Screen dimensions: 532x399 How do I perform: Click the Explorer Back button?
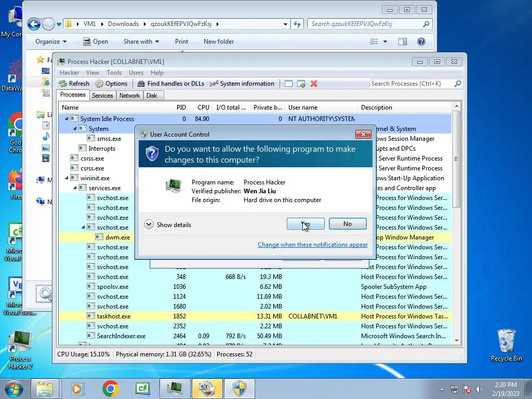[x=34, y=24]
